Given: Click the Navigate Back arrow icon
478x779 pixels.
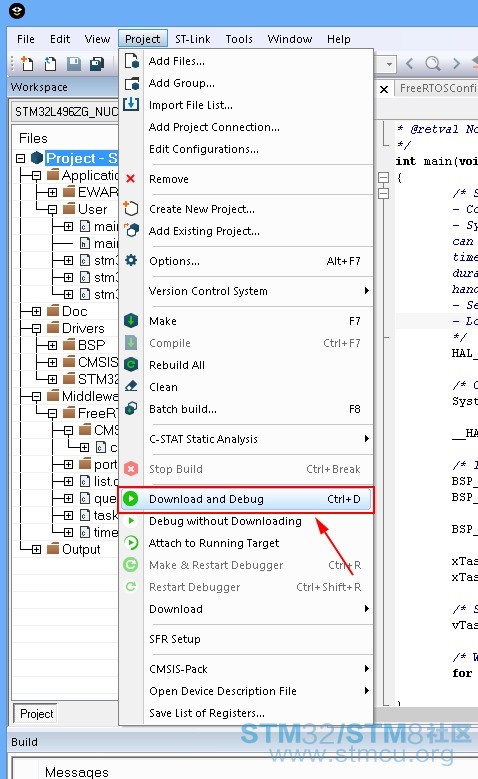Looking at the screenshot, I should coord(409,64).
